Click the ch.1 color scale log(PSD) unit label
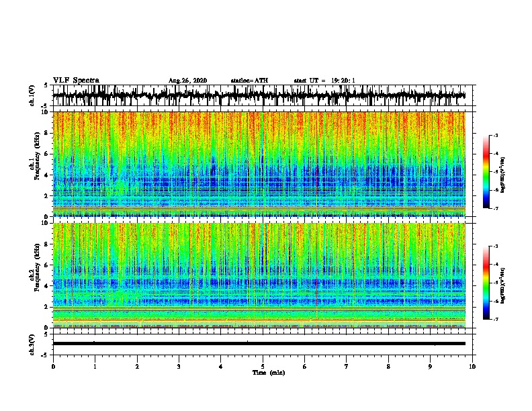532x411 pixels. point(503,175)
